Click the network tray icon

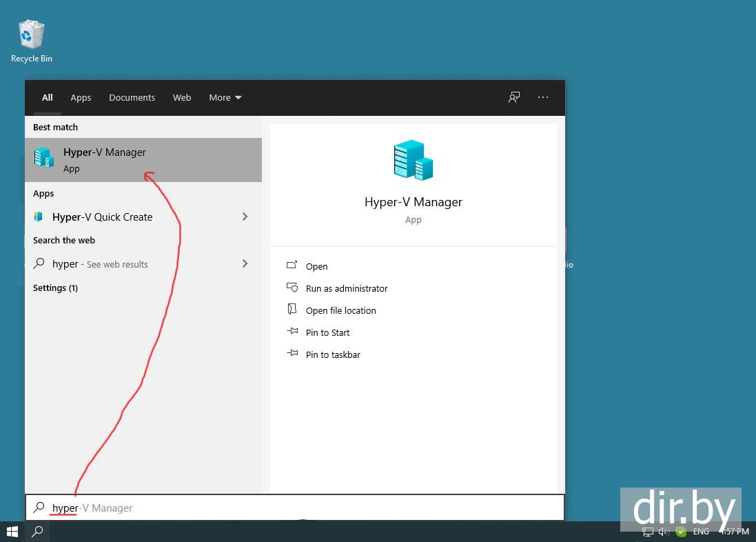pos(647,532)
